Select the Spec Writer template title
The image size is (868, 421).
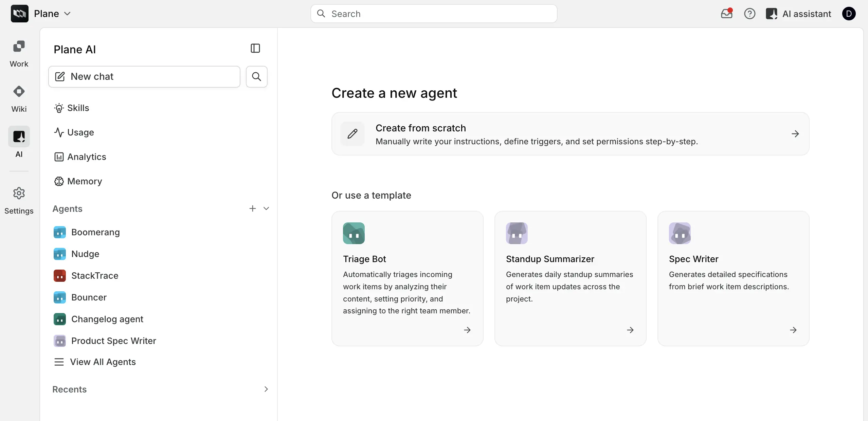693,259
